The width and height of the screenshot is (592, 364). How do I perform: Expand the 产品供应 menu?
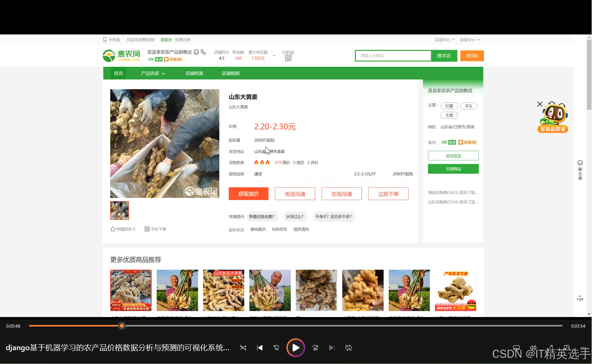153,73
